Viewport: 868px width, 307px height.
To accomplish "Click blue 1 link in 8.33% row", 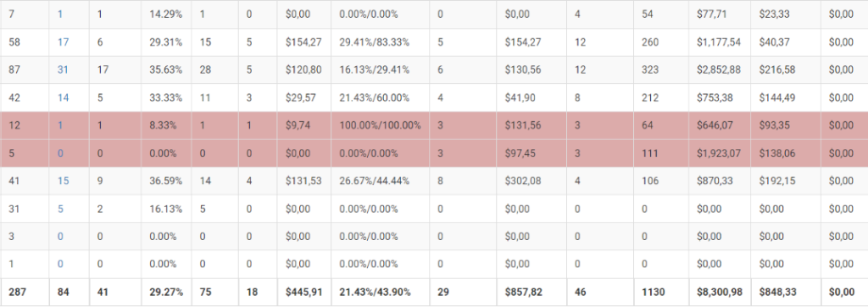I will click(x=60, y=126).
